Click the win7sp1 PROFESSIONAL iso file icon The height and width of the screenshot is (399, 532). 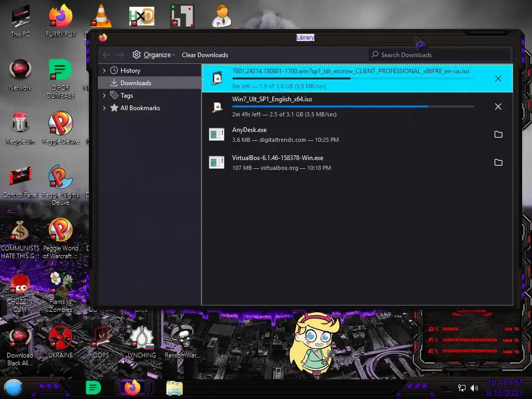[x=217, y=78]
